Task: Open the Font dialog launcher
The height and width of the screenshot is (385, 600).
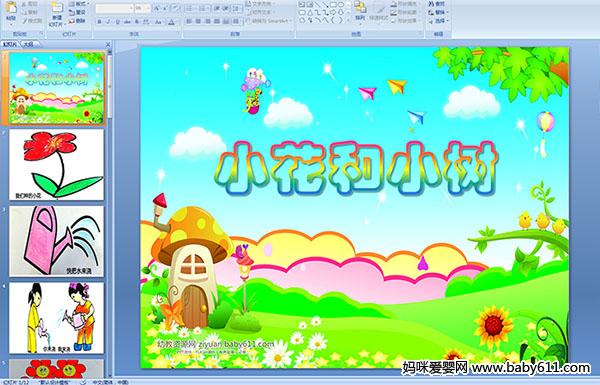Action: coord(179,34)
